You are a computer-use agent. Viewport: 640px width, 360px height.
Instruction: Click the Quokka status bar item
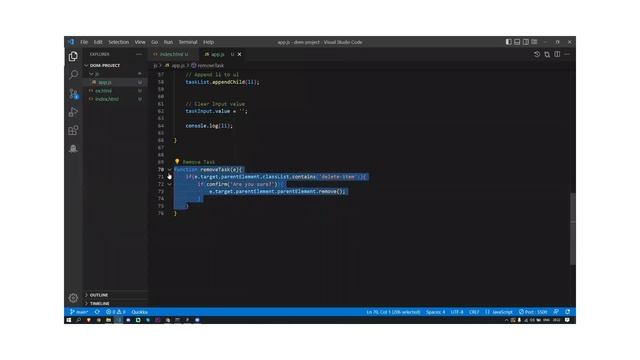pyautogui.click(x=140, y=312)
